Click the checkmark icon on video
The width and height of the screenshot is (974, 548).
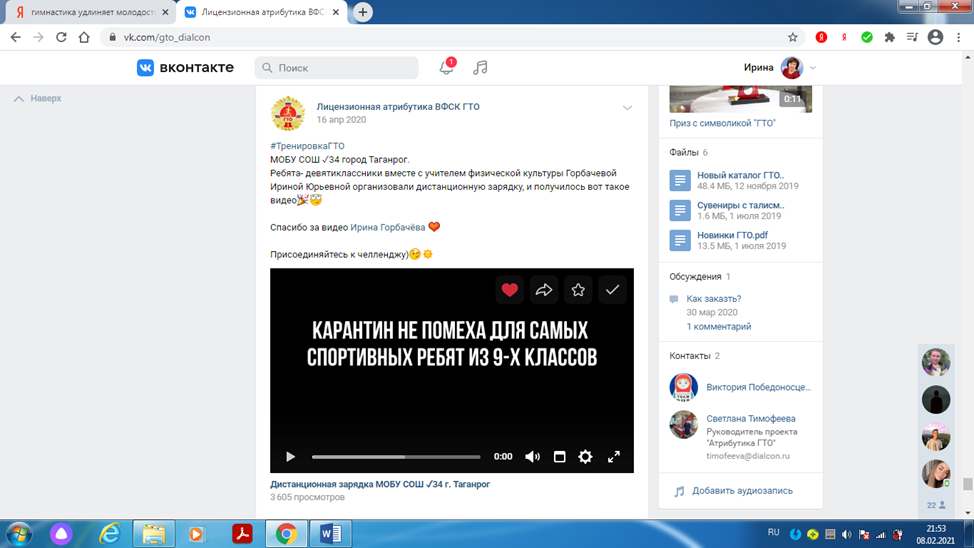(612, 290)
